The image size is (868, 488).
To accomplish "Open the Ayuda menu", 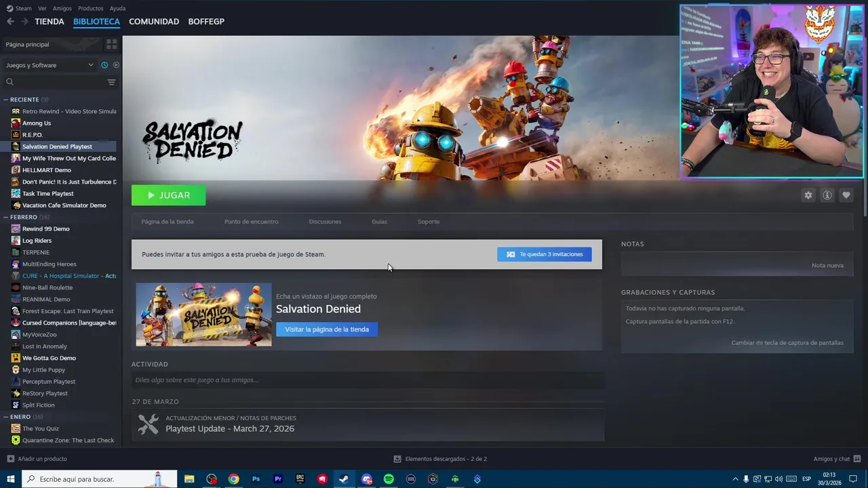I will [x=117, y=8].
